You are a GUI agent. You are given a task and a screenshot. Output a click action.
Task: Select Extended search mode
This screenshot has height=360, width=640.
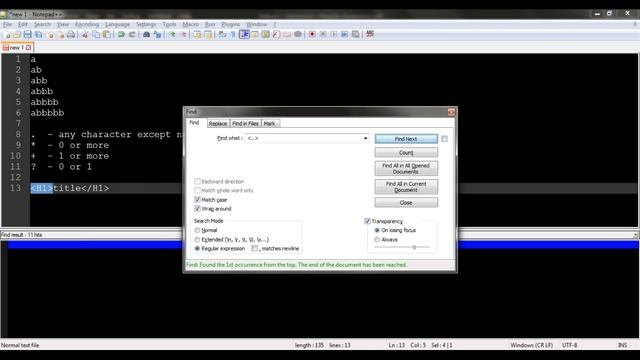click(197, 240)
